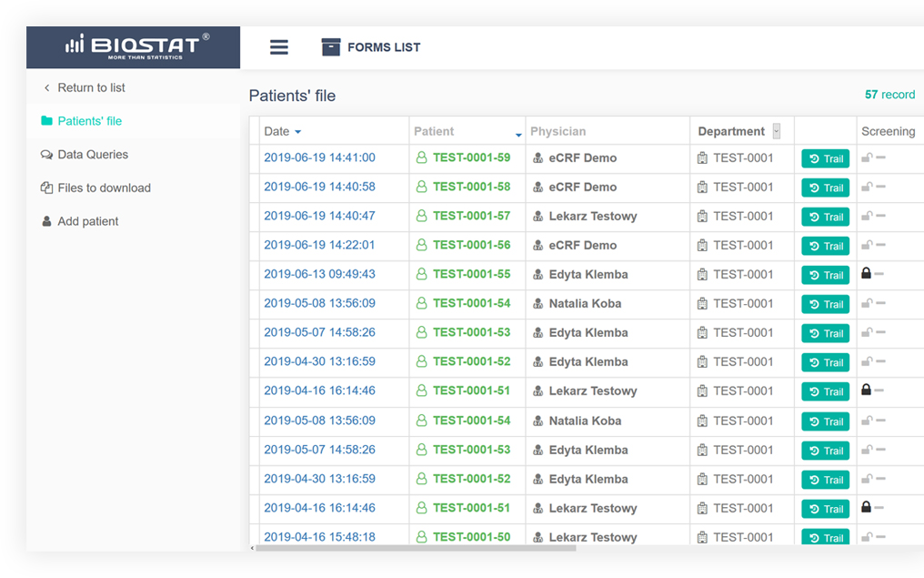The image size is (924, 578).
Task: Click the Forms List archive icon
Action: pyautogui.click(x=331, y=47)
